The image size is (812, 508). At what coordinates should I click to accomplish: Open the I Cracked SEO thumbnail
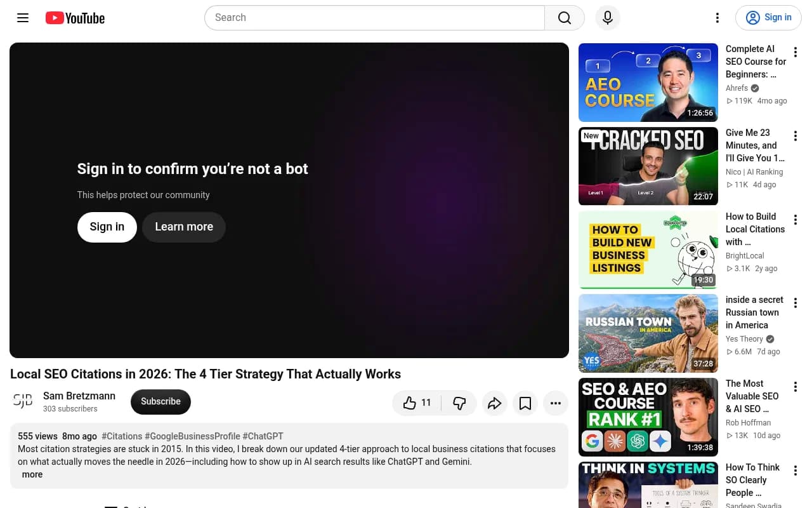(x=648, y=166)
